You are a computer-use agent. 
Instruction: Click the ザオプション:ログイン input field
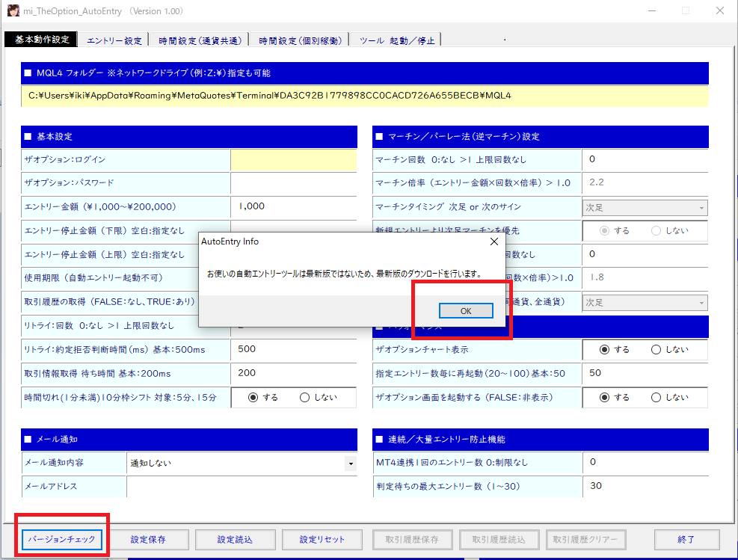293,159
